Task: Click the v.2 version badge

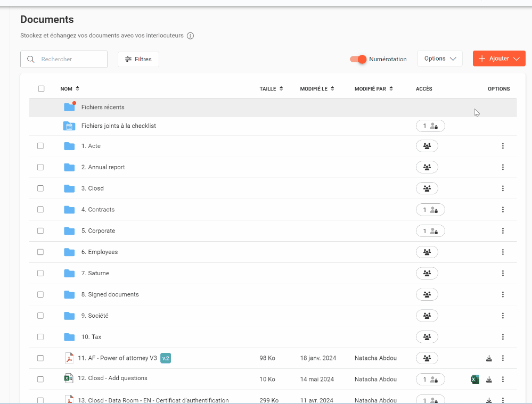Action: (166, 358)
